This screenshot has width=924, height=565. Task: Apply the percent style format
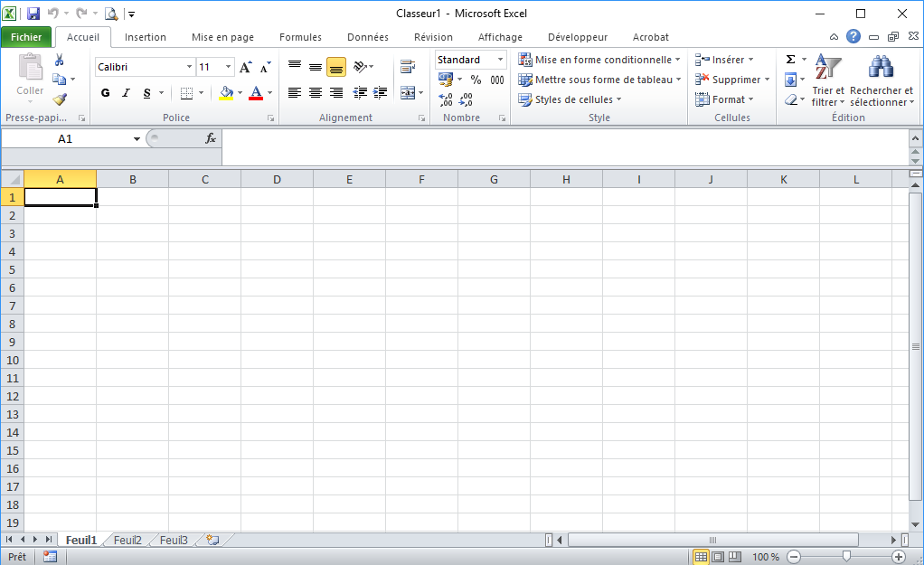coord(476,80)
